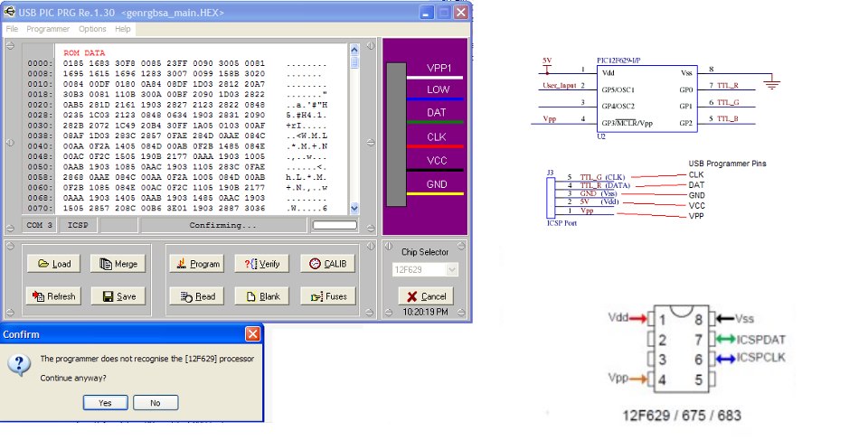
Task: Click the USB Programmer Pins label
Action: (727, 164)
